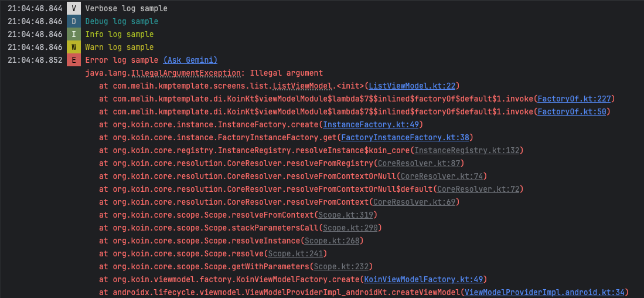Open the FactoryInstanceFactory.kt:38 link

(405, 138)
